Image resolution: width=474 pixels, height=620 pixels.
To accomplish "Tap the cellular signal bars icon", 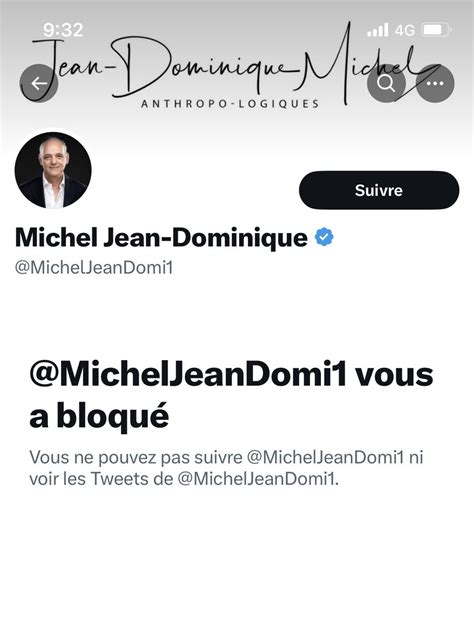I will (x=378, y=30).
